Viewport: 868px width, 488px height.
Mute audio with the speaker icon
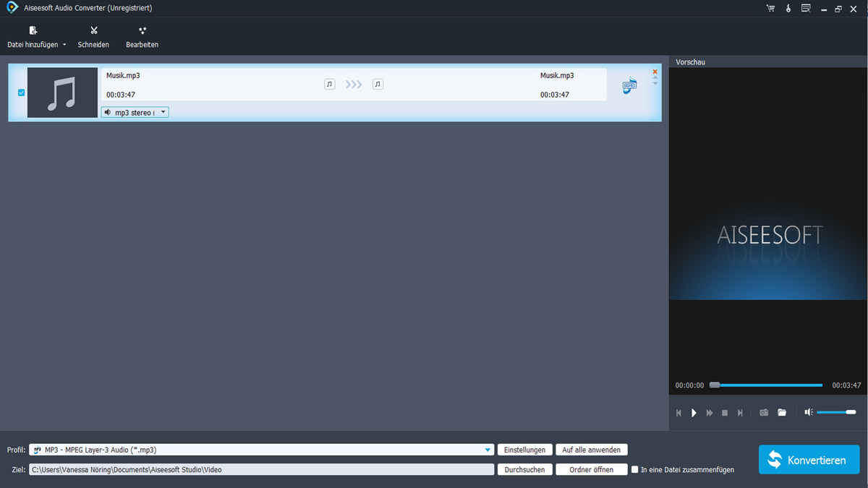pyautogui.click(x=808, y=412)
